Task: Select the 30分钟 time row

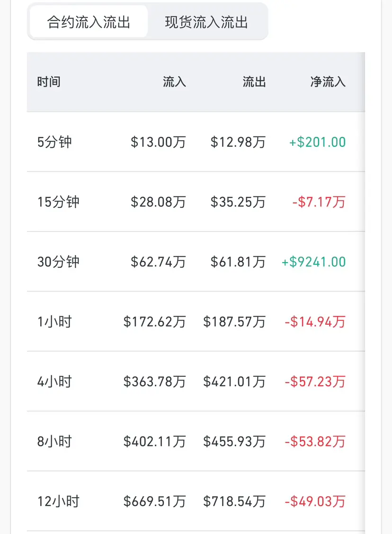Action: (x=58, y=262)
